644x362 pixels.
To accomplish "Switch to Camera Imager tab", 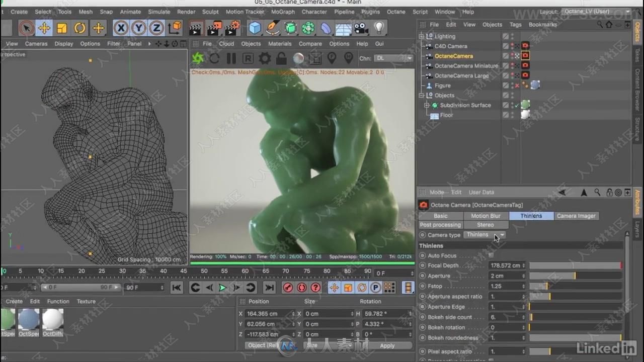I will (576, 216).
